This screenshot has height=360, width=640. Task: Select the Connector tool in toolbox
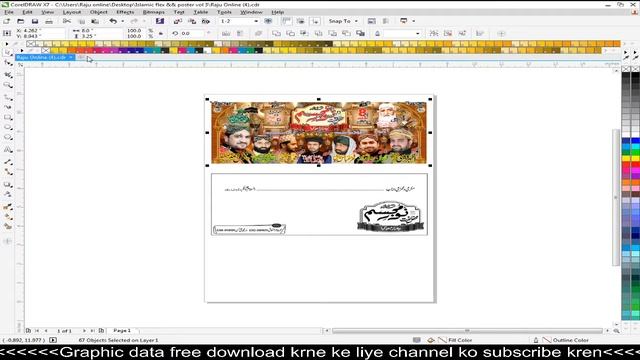(8, 172)
